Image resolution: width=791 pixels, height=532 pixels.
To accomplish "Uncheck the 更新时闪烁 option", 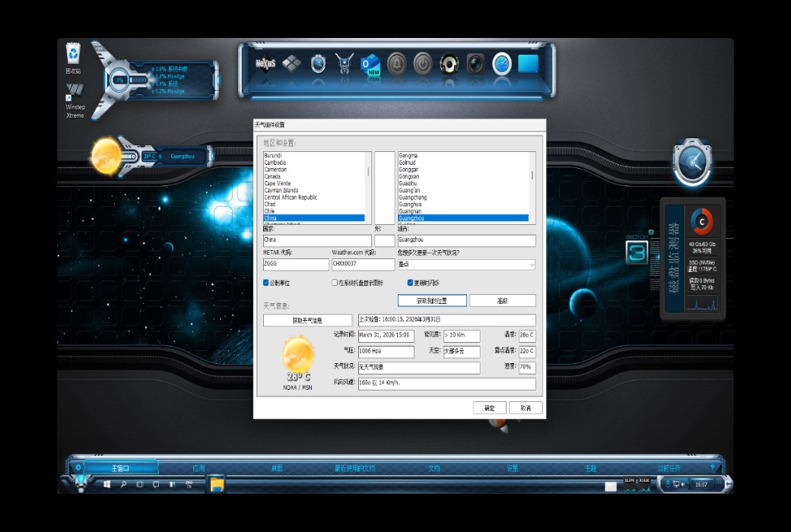I will click(x=409, y=283).
